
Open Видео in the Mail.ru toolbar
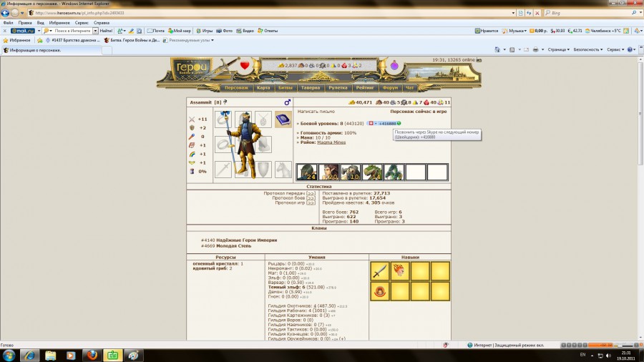245,31
